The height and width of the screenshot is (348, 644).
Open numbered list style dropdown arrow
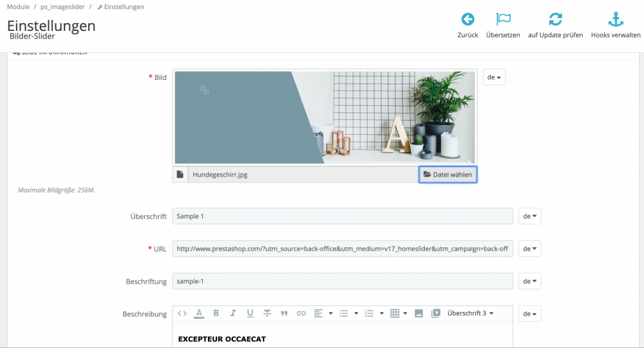pyautogui.click(x=381, y=313)
